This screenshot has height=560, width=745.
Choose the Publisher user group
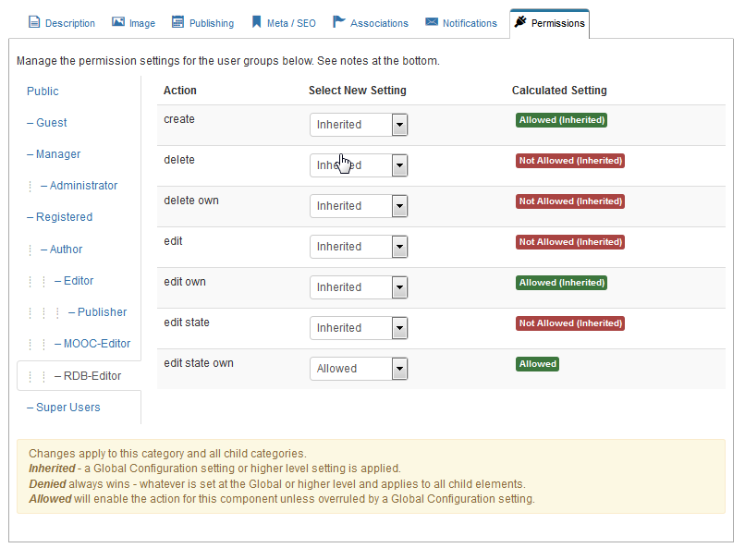pyautogui.click(x=102, y=312)
